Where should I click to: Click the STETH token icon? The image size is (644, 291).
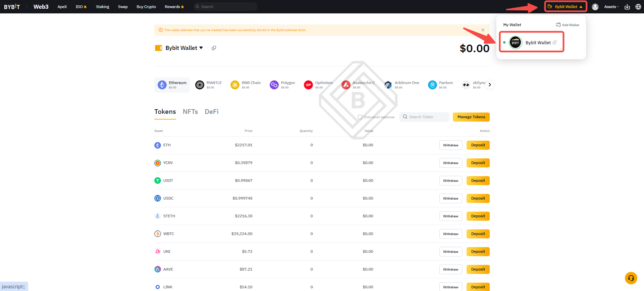coord(158,216)
